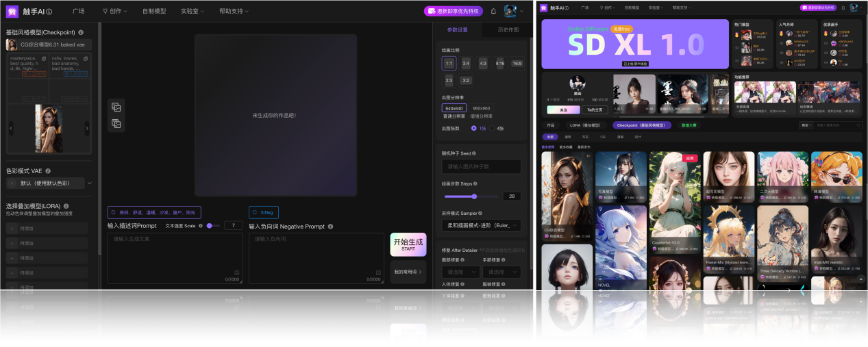868x347 pixels.
Task: Click the info icon beside 基础风格模型(Checkpoint)
Action: 81,32
